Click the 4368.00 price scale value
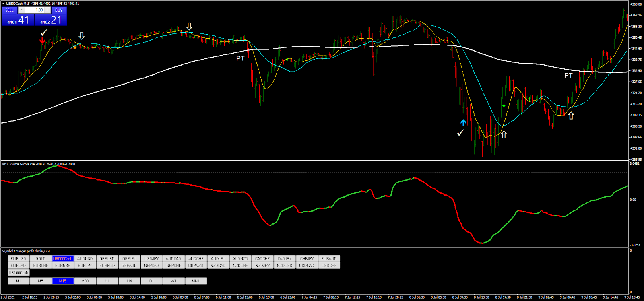This screenshot has height=301, width=644. [636, 4]
